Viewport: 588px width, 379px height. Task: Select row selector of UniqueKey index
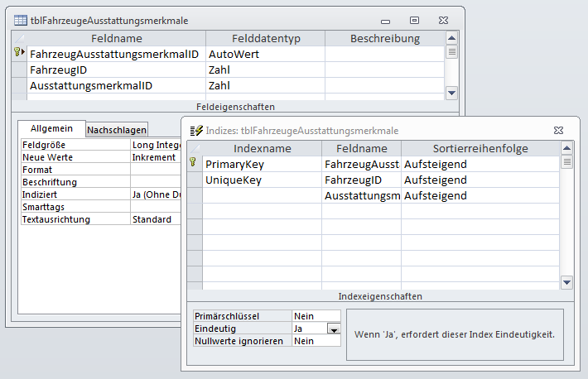point(195,180)
